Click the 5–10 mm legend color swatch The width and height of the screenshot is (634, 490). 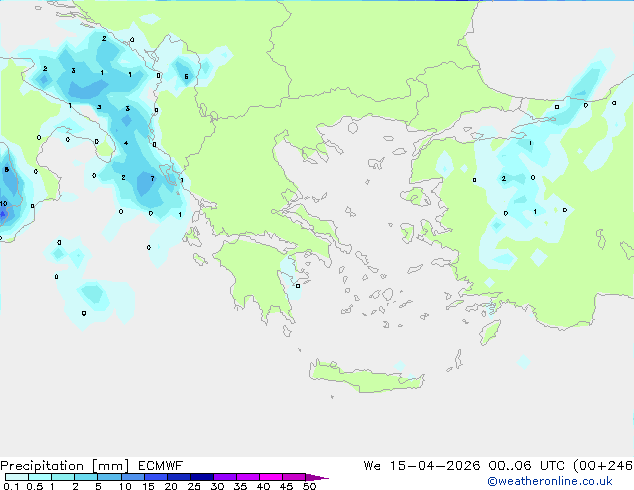pyautogui.click(x=109, y=477)
